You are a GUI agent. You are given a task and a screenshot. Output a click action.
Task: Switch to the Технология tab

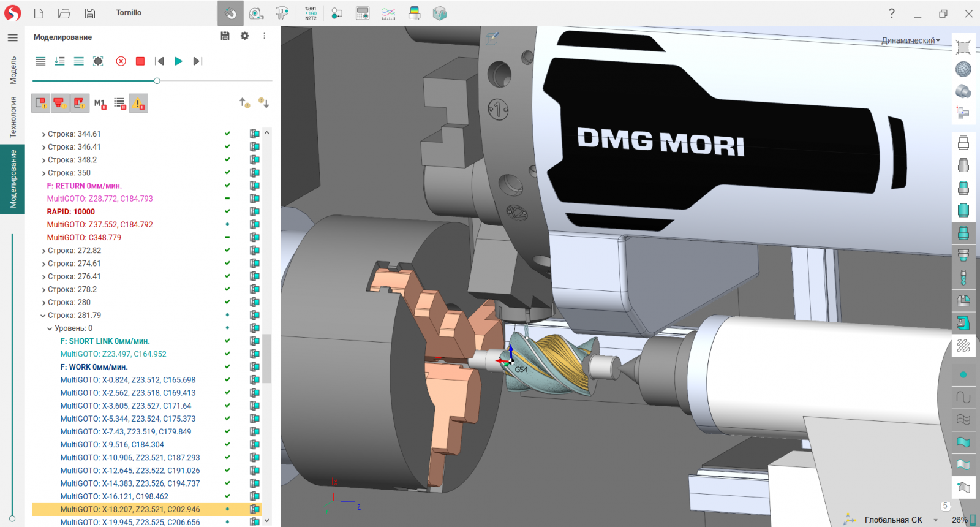(13, 116)
